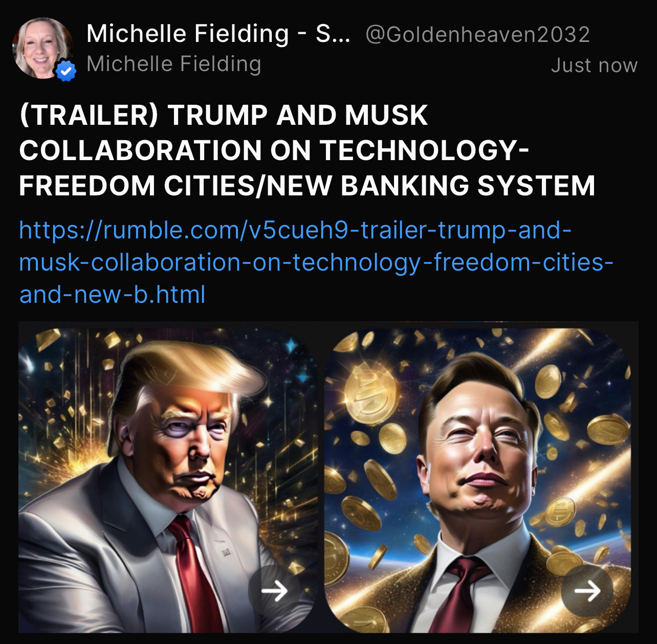This screenshot has width=657, height=644.
Task: Tap the arrow icon on the gray-suit portrait
Action: click(274, 591)
